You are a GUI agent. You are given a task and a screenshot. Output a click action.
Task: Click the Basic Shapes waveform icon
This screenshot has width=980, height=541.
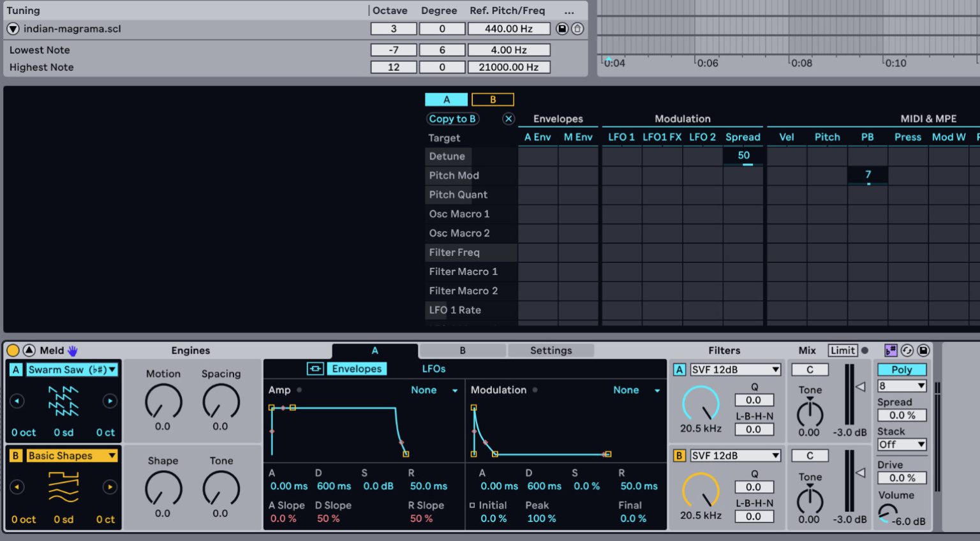coord(63,487)
